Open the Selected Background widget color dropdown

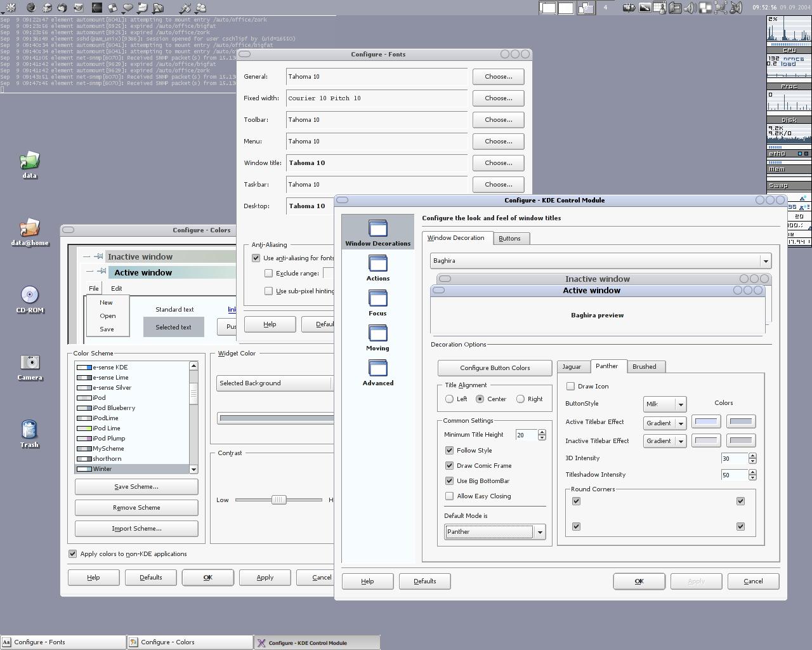[275, 383]
